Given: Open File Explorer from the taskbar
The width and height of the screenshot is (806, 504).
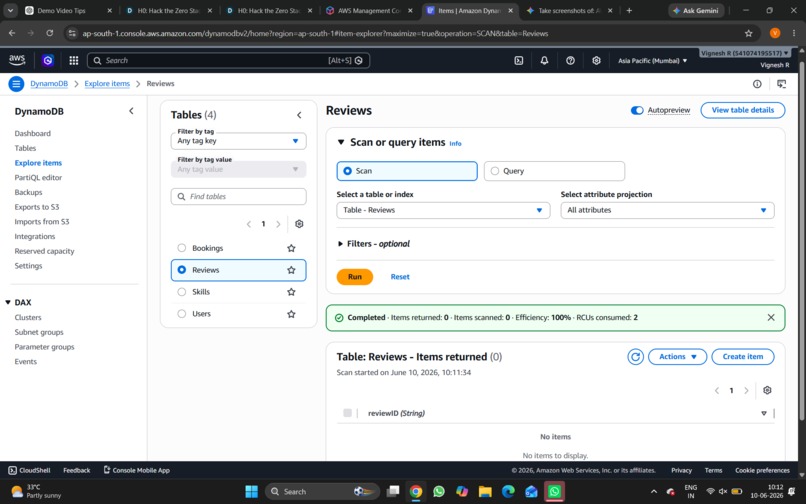Looking at the screenshot, I should (x=485, y=491).
